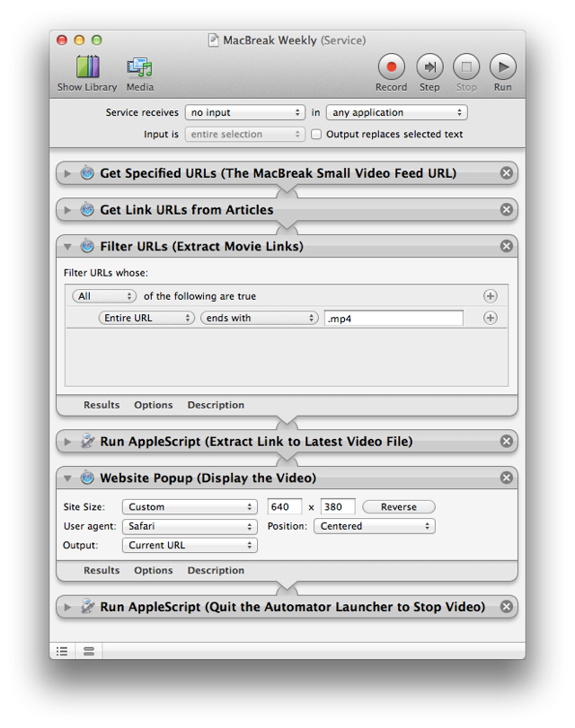The height and width of the screenshot is (728, 575).
Task: Open Results tab under Filter URLs
Action: (x=102, y=405)
